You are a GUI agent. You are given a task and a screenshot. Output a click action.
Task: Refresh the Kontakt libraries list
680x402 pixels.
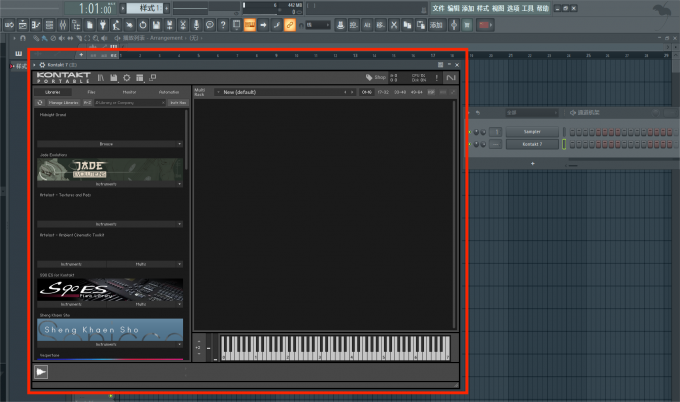(40, 103)
